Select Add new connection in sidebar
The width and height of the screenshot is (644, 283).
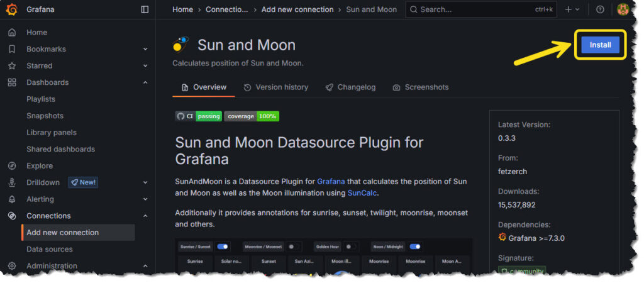(x=78, y=233)
